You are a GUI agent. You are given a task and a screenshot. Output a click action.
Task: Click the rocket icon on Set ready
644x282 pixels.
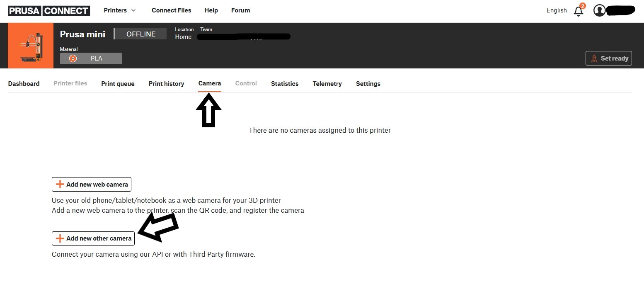[x=594, y=58]
